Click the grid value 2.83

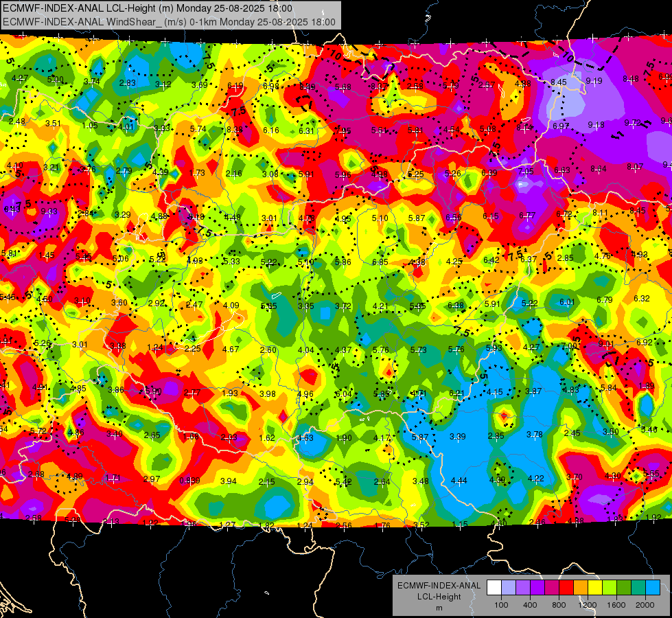pos(127,83)
